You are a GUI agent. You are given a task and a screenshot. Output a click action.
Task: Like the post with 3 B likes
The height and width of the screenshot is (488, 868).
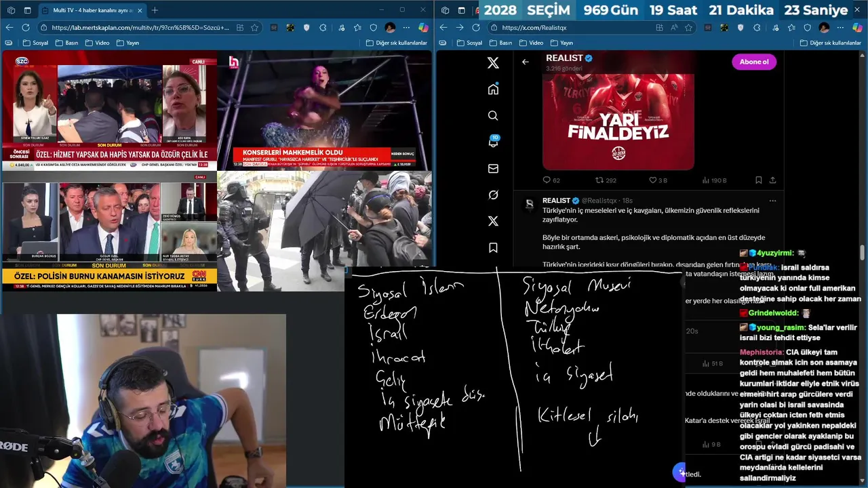pyautogui.click(x=658, y=180)
